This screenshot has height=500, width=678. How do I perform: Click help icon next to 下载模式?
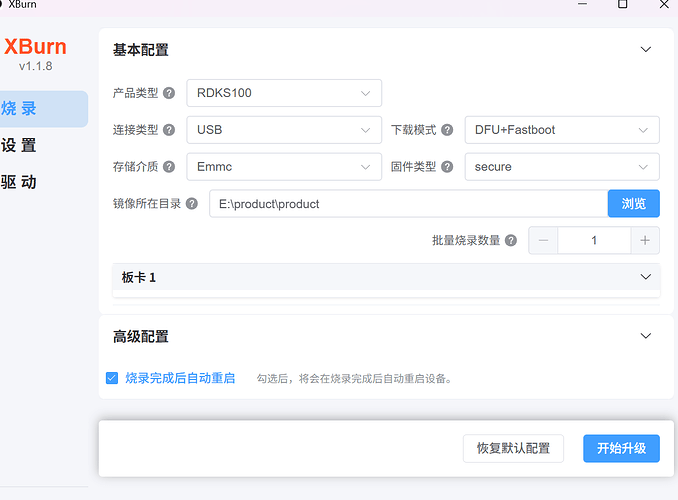pos(447,130)
